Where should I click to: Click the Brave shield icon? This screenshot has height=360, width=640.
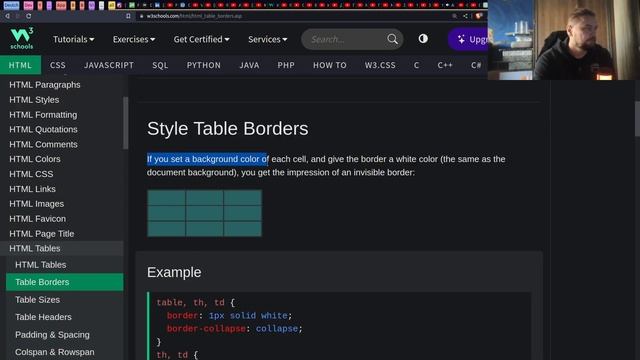click(478, 16)
